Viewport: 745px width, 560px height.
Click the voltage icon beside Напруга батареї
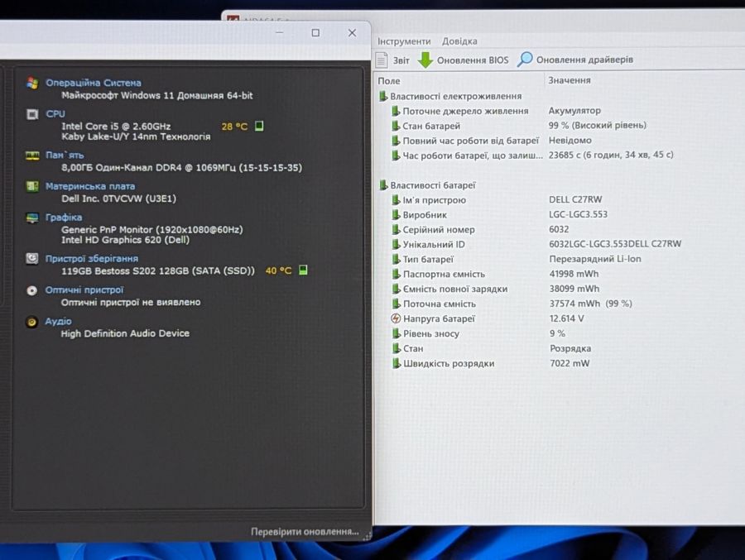pos(396,318)
